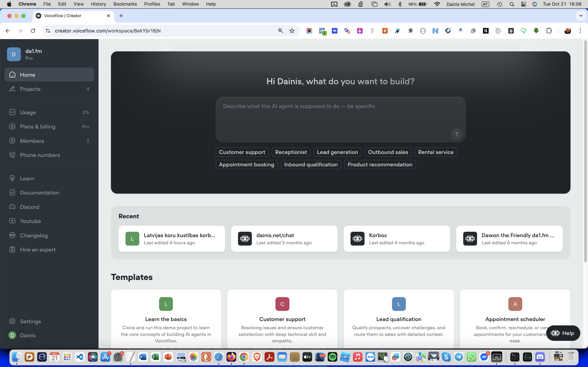The height and width of the screenshot is (367, 588).
Task: Click the Usage sidebar icon
Action: point(12,112)
